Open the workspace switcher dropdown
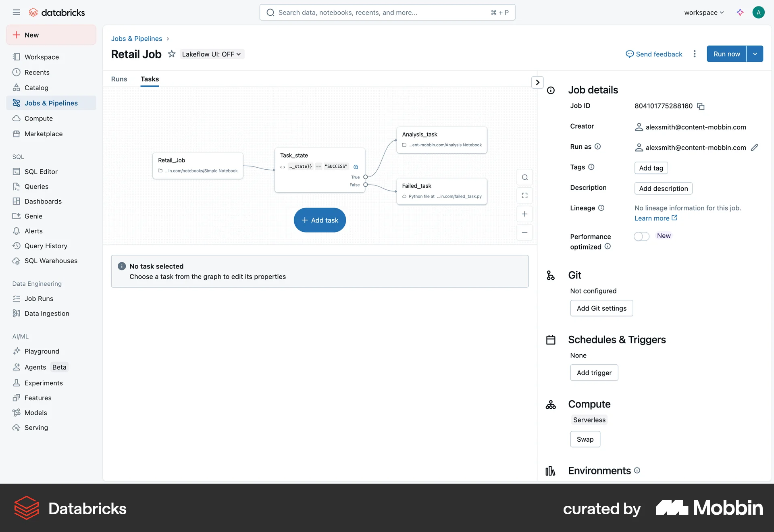The height and width of the screenshot is (532, 774). 703,12
